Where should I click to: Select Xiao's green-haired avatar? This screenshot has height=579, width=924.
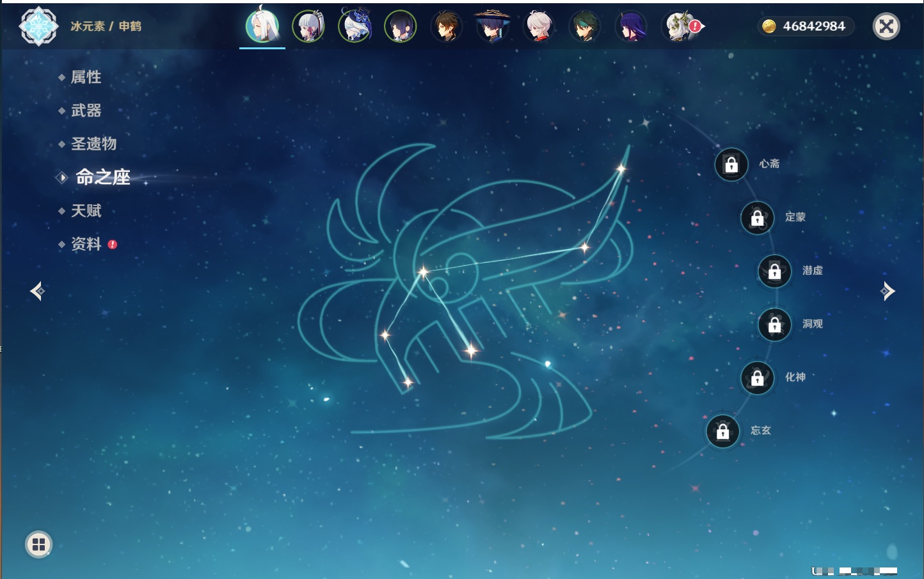pos(585,26)
